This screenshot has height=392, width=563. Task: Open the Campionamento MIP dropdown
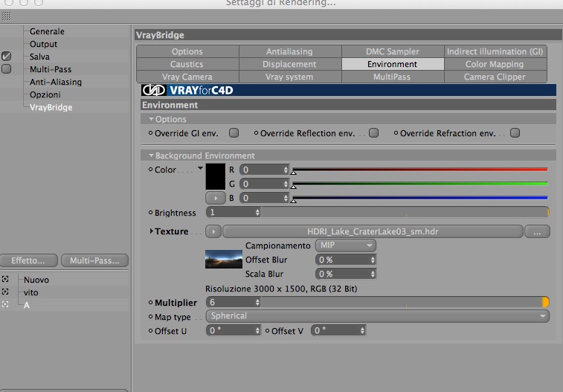click(346, 245)
